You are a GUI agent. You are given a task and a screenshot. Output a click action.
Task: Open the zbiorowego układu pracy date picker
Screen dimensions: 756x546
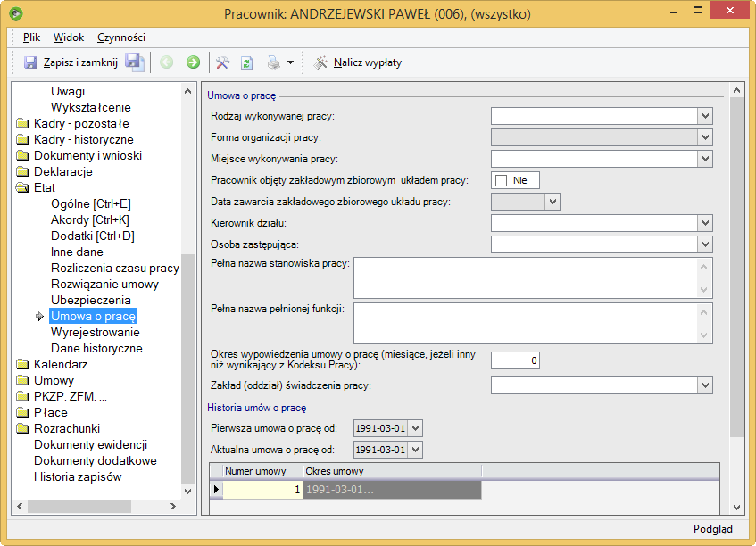coord(552,202)
